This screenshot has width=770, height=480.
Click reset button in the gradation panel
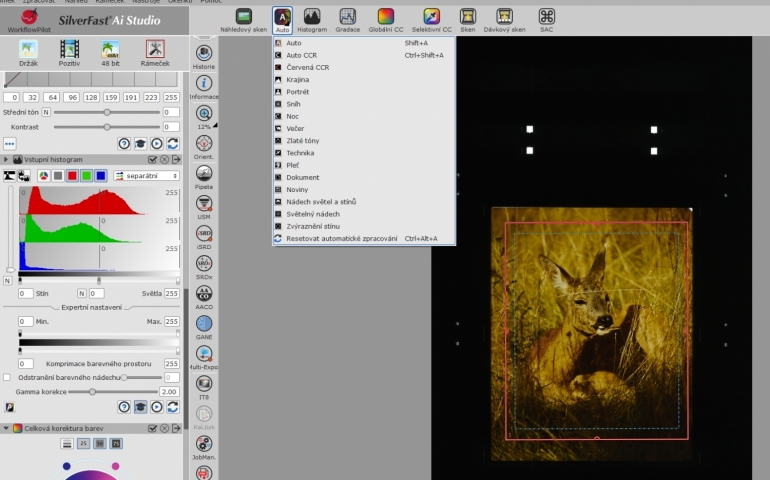point(172,143)
